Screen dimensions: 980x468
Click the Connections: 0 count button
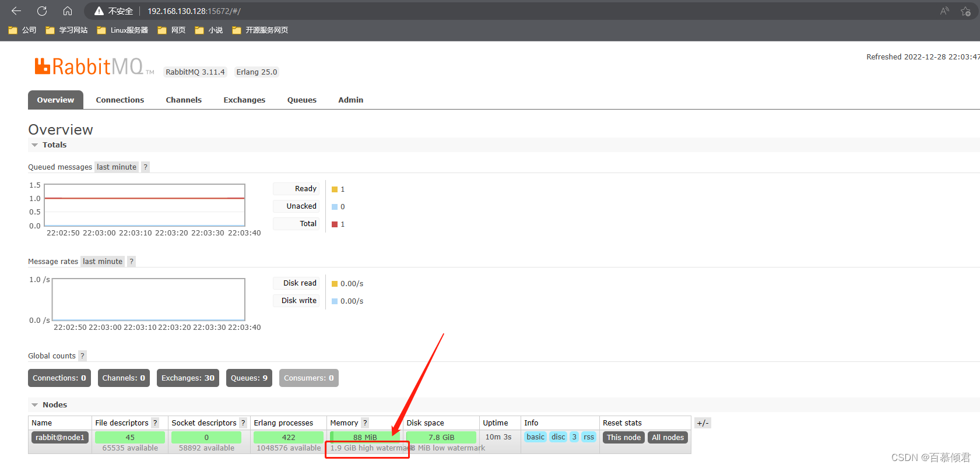tap(59, 378)
